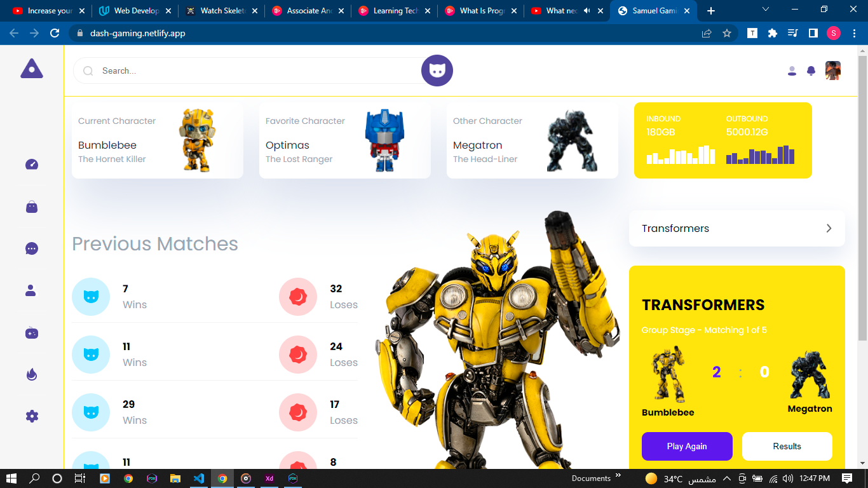868x488 pixels.
Task: Reload the page with refresh button
Action: point(55,33)
